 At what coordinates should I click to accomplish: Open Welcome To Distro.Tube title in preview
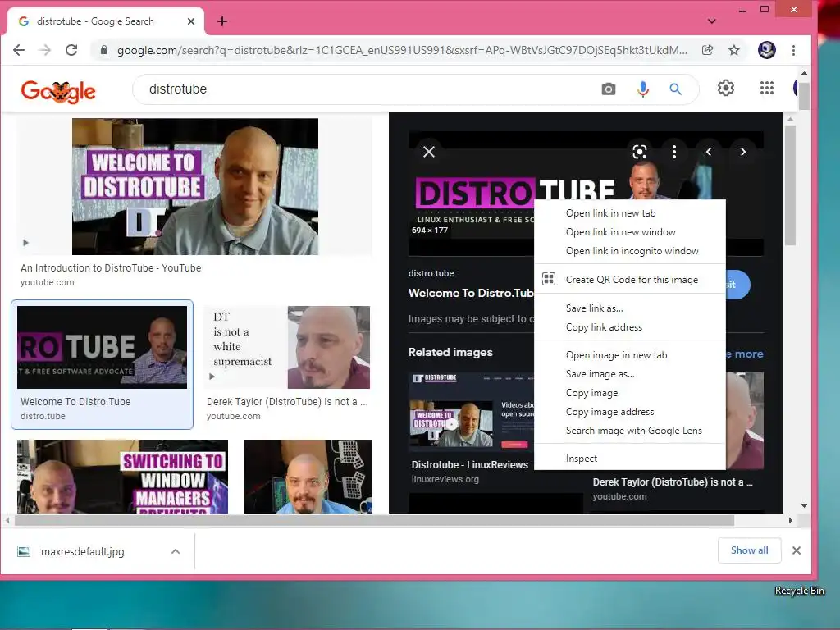pos(471,293)
